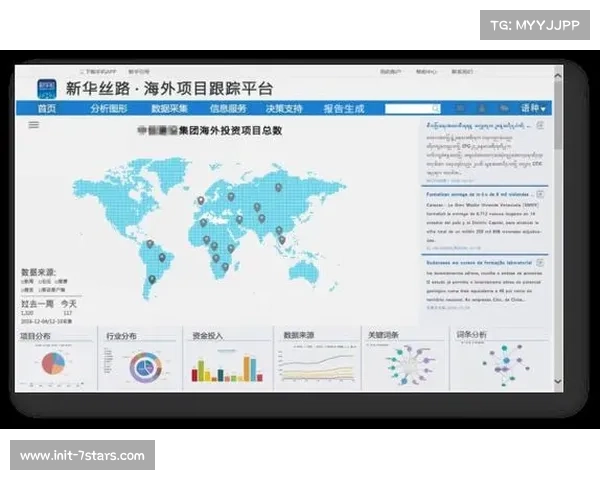The width and height of the screenshot is (600, 480).
Task: Click the North Africa map pin near Mediterranean
Action: (x=203, y=222)
